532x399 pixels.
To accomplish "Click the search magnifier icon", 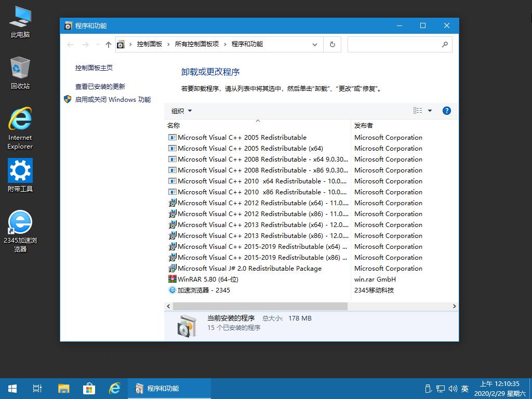I will [445, 45].
